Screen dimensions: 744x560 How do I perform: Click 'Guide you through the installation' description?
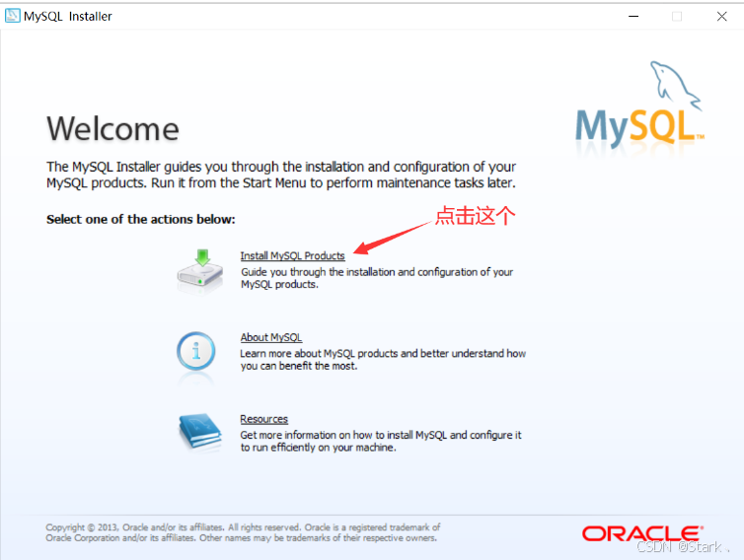pyautogui.click(x=377, y=278)
